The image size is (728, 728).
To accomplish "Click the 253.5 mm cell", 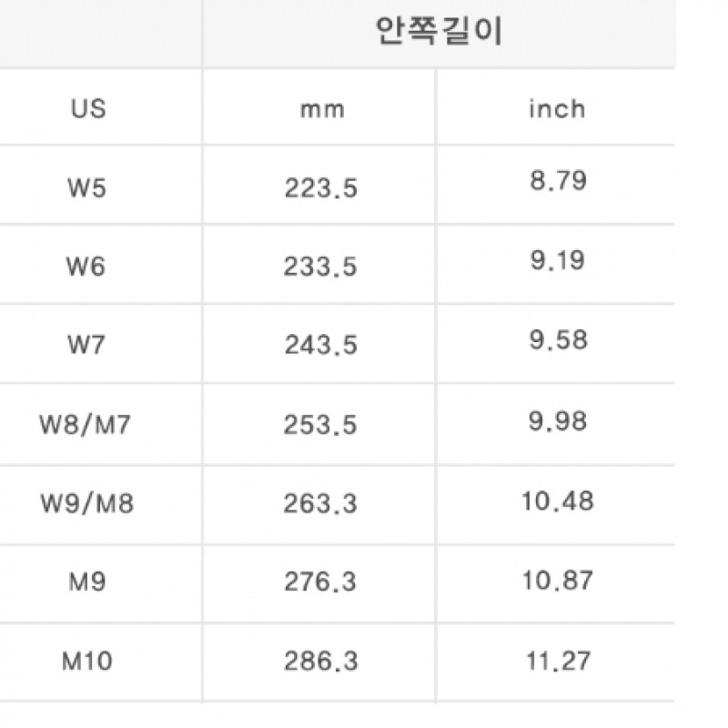I will pos(320,425).
